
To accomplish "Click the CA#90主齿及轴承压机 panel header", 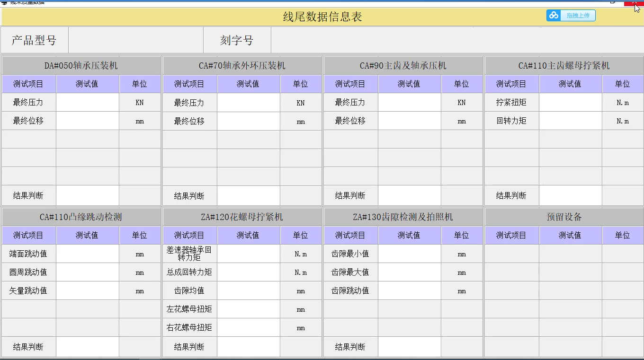I will click(403, 65).
